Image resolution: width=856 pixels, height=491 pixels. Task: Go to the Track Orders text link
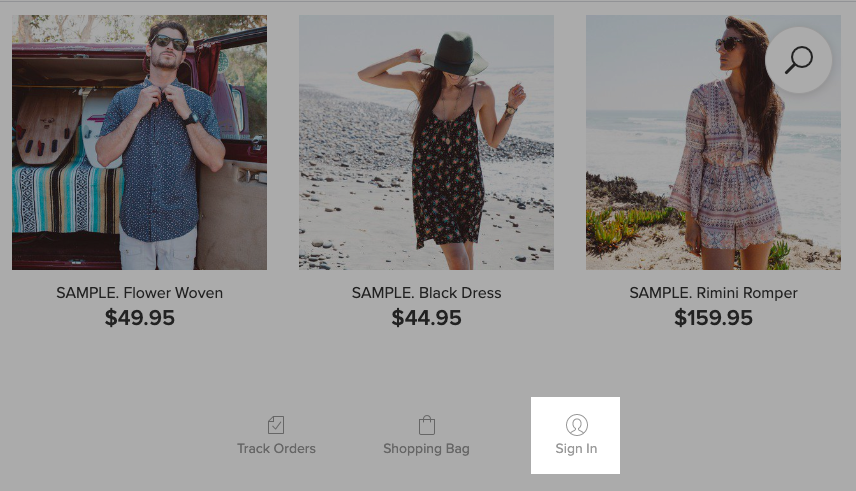(x=276, y=448)
